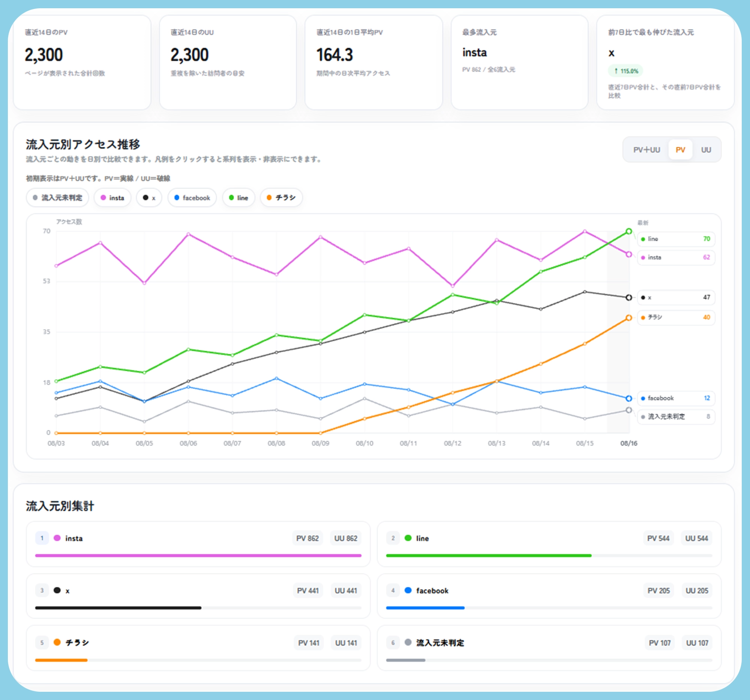The height and width of the screenshot is (700, 750).
Task: Click the UU 107 chip for 流入元未判定
Action: (697, 643)
